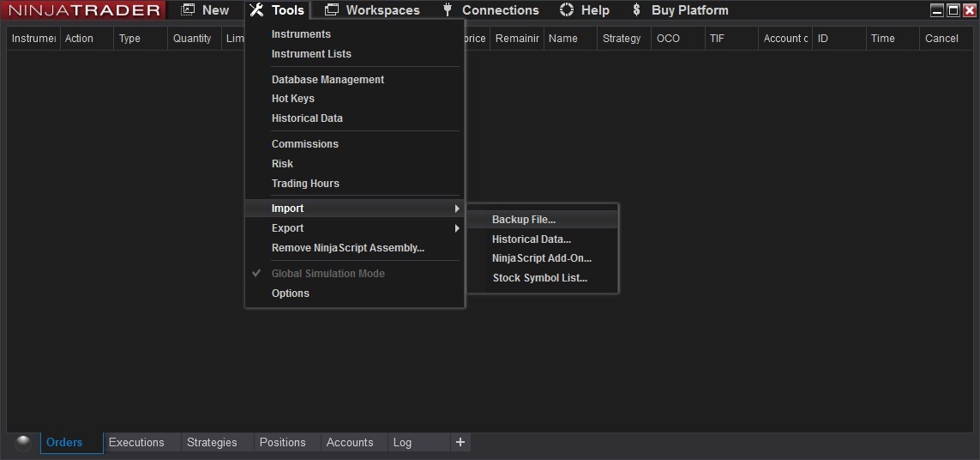
Task: Sort by ID column header
Action: pos(839,38)
